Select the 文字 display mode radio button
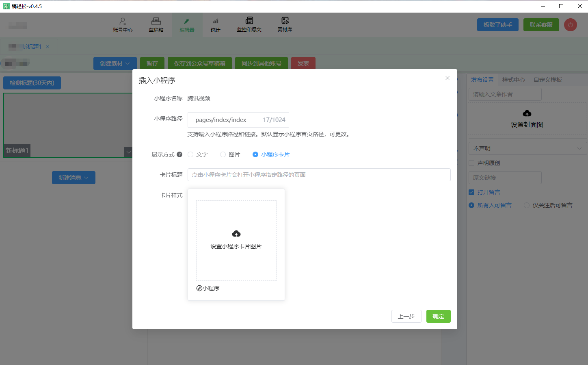This screenshot has width=588, height=365. 190,154
